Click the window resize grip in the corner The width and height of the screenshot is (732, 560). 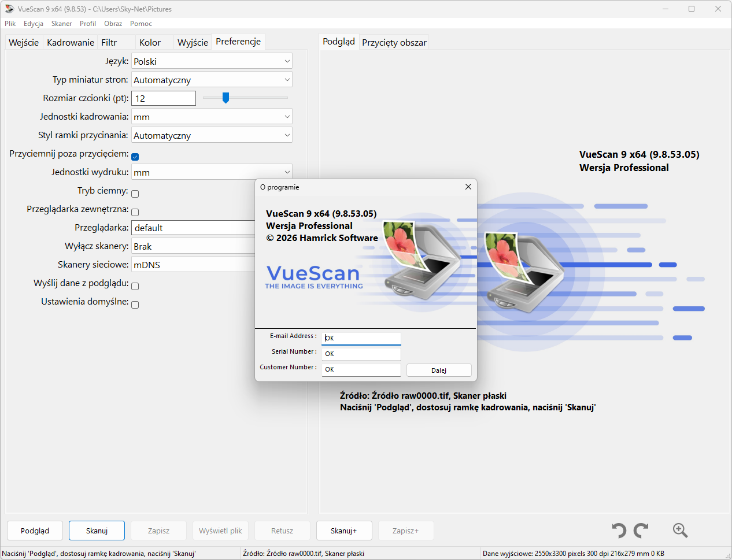pos(727,555)
